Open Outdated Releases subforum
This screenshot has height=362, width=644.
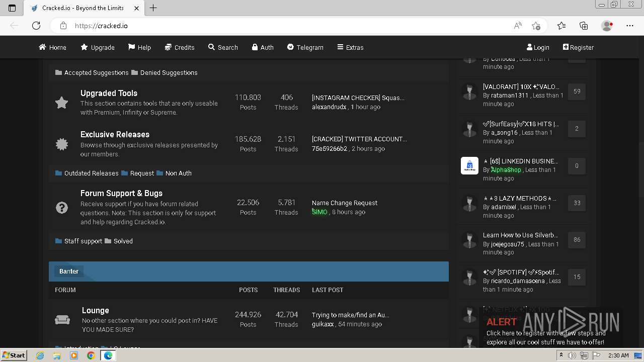pyautogui.click(x=91, y=173)
